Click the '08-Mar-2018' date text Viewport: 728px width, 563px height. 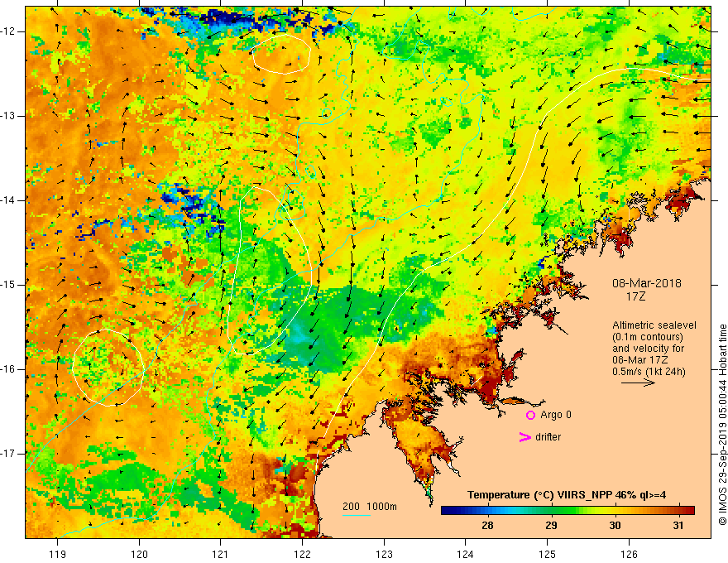(x=646, y=283)
